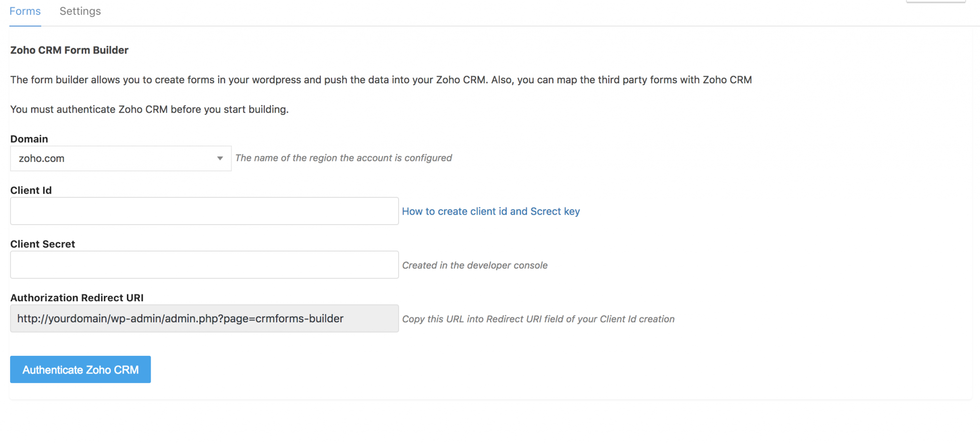
Task: Focus the Client Id input field
Action: tap(204, 211)
